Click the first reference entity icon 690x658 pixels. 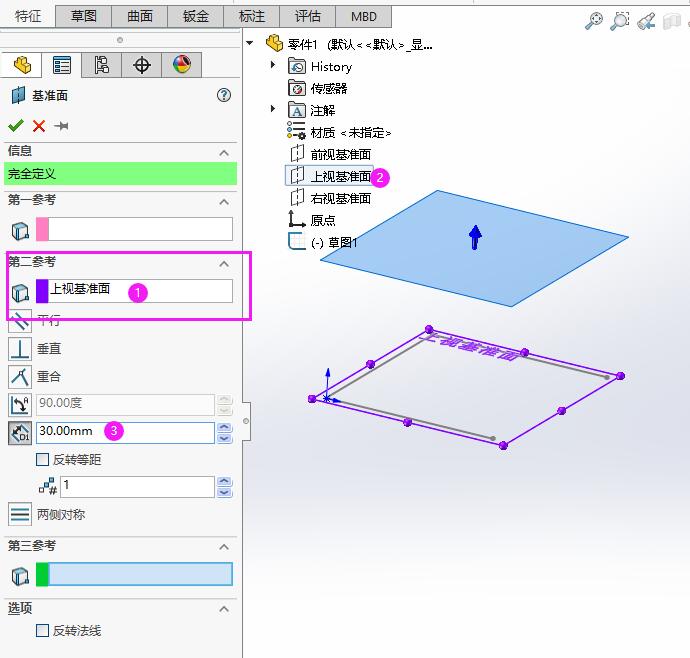pos(20,230)
